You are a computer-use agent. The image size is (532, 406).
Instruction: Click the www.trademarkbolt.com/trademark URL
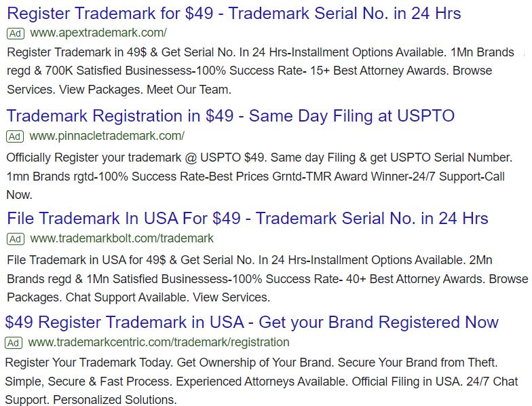tap(121, 239)
